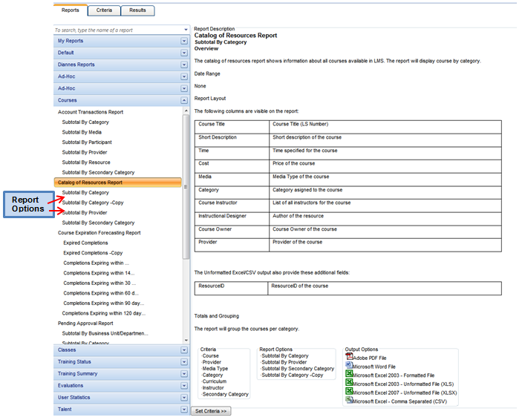The height and width of the screenshot is (420, 525).
Task: Open the Results tab
Action: (x=137, y=10)
